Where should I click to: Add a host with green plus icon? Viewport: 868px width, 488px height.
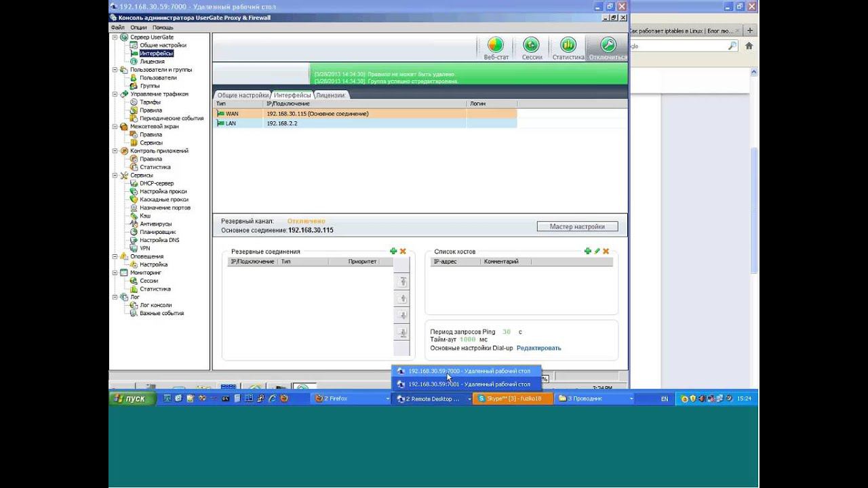coord(588,251)
